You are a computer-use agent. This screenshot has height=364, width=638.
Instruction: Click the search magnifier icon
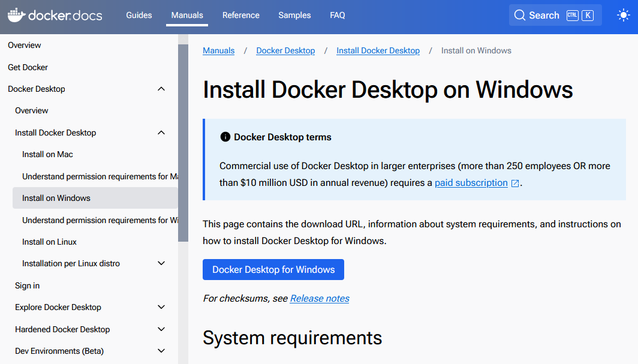520,16
